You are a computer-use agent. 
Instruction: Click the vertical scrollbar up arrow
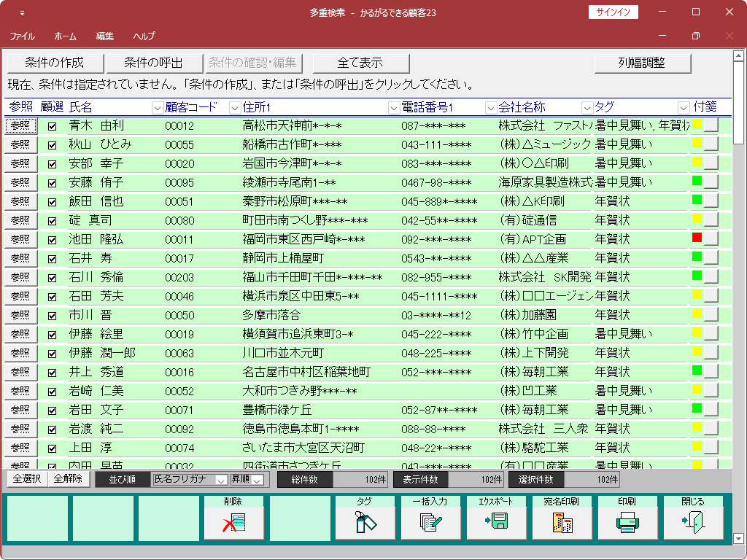[738, 56]
